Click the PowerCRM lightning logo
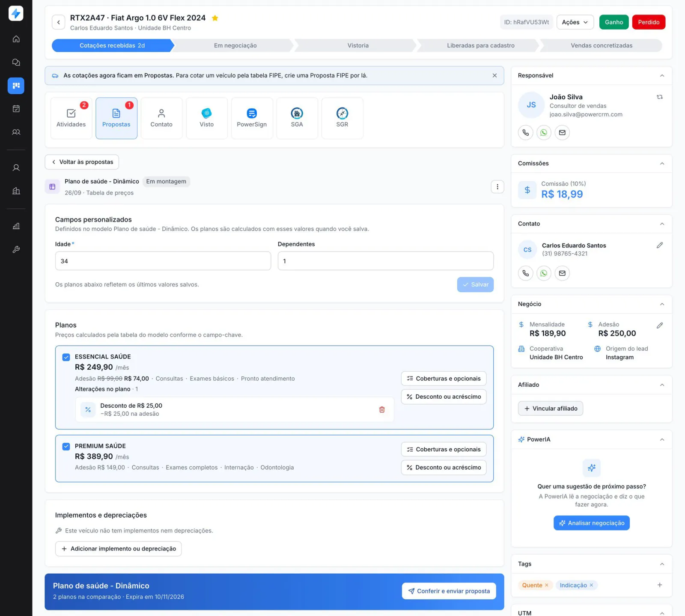 [x=16, y=13]
